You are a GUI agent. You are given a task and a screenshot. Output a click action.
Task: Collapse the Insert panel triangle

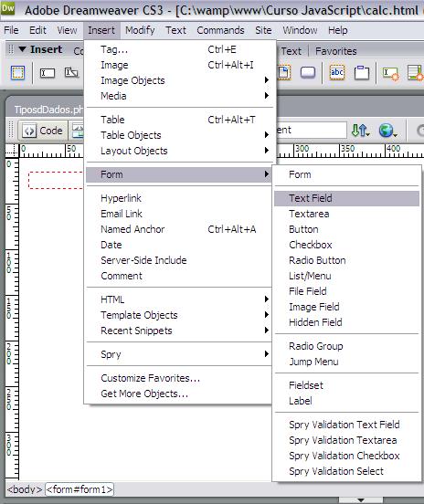pyautogui.click(x=22, y=49)
